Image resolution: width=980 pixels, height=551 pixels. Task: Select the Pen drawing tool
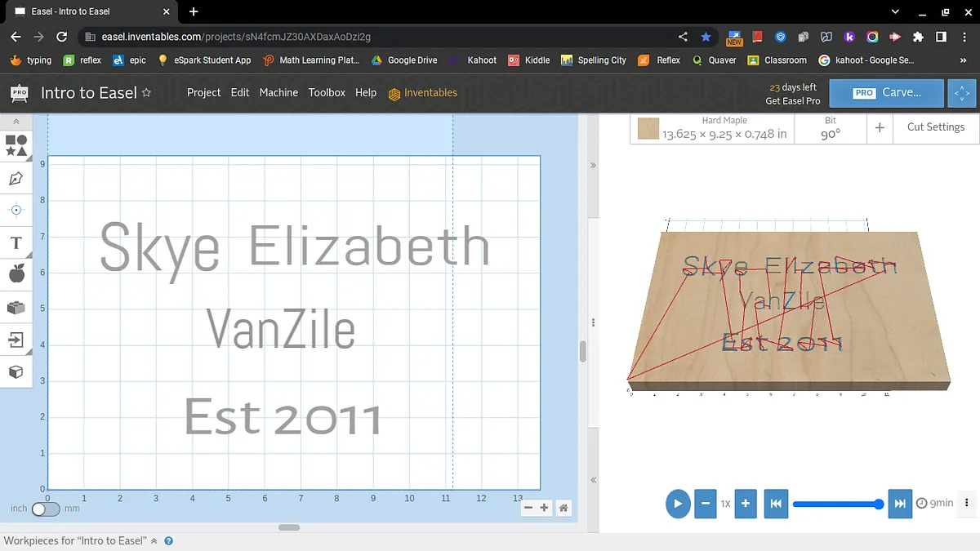click(16, 178)
